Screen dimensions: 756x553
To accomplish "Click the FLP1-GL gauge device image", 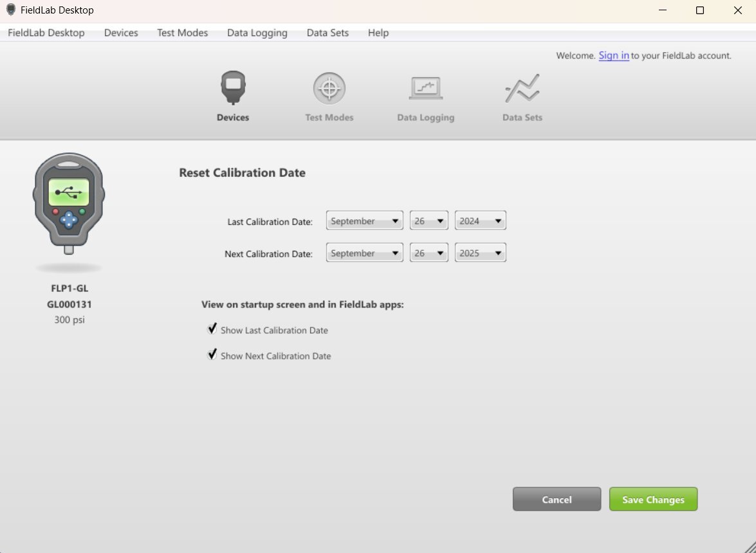I will [x=69, y=204].
